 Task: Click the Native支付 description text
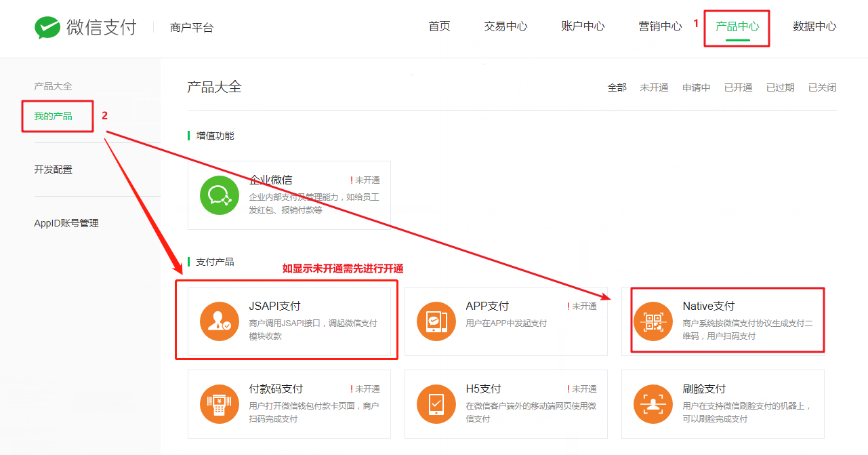tap(747, 330)
